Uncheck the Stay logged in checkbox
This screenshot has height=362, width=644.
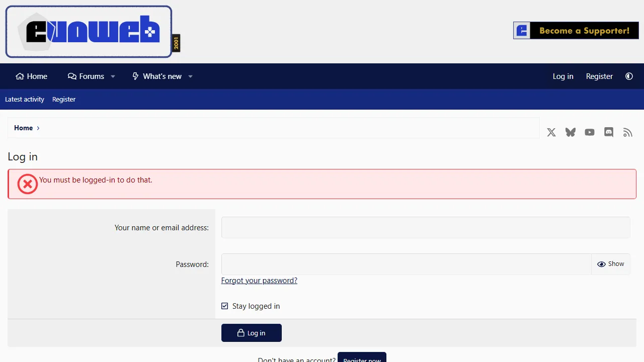[x=224, y=306]
